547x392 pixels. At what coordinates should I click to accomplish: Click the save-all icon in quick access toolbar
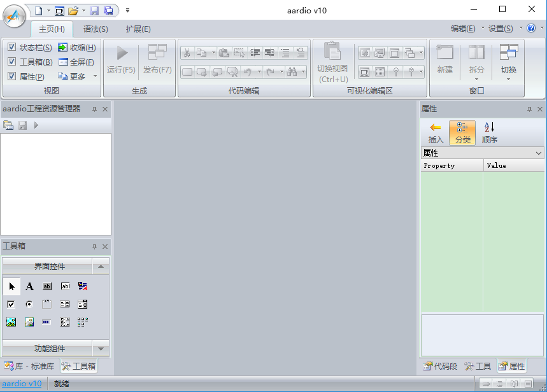click(x=108, y=10)
